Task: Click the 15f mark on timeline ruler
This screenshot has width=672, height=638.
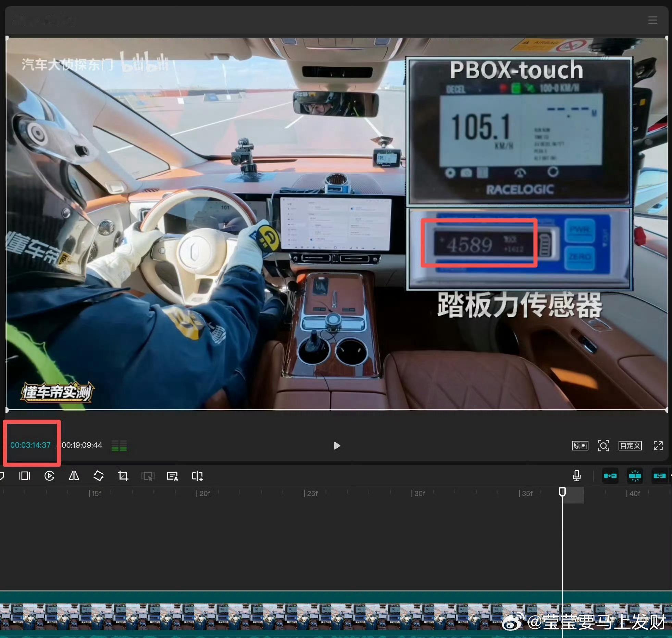Action: pos(95,493)
